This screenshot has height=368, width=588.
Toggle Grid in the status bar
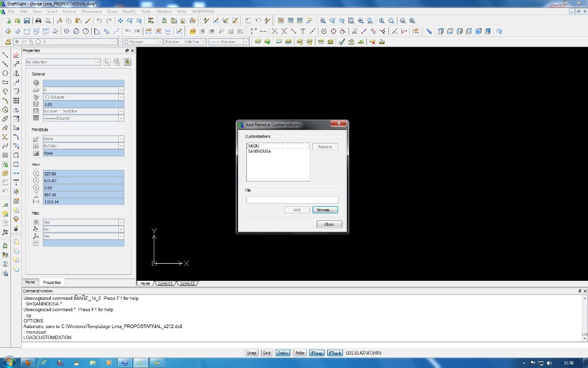pos(266,353)
